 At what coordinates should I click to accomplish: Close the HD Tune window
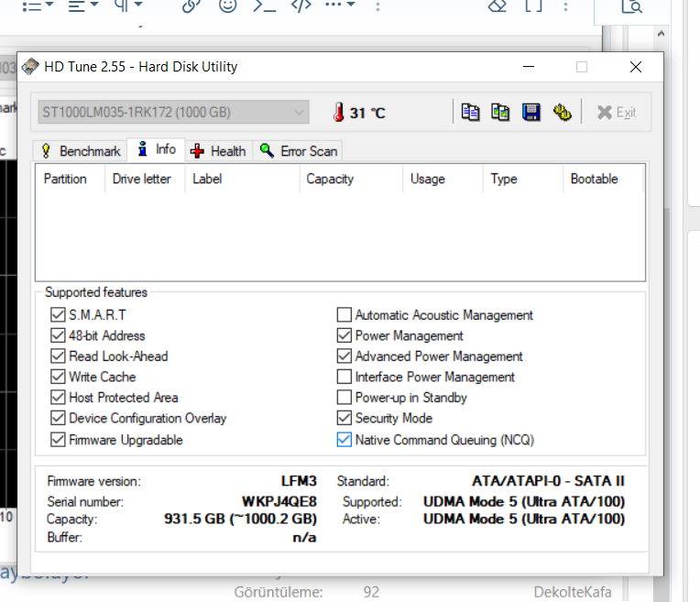click(x=636, y=67)
